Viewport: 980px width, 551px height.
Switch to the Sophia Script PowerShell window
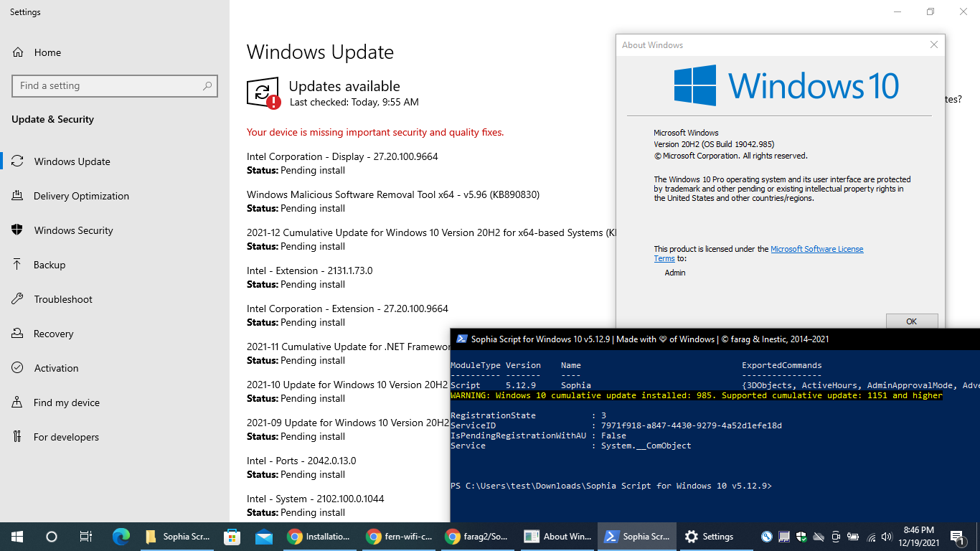[636, 536]
